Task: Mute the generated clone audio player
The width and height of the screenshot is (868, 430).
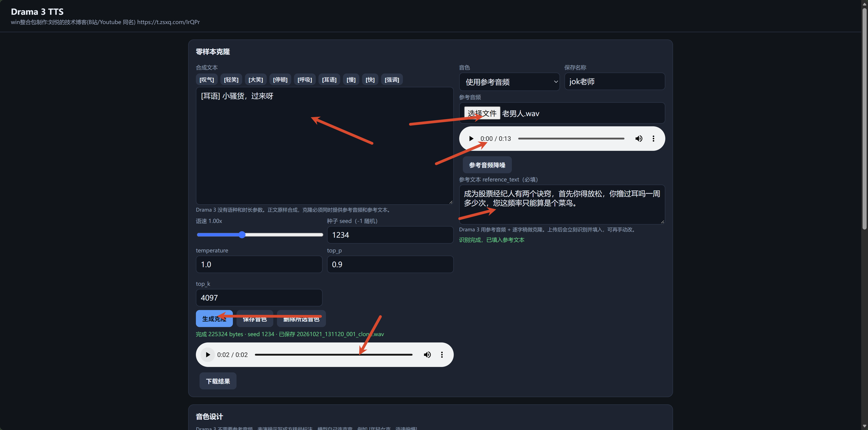Action: coord(427,354)
